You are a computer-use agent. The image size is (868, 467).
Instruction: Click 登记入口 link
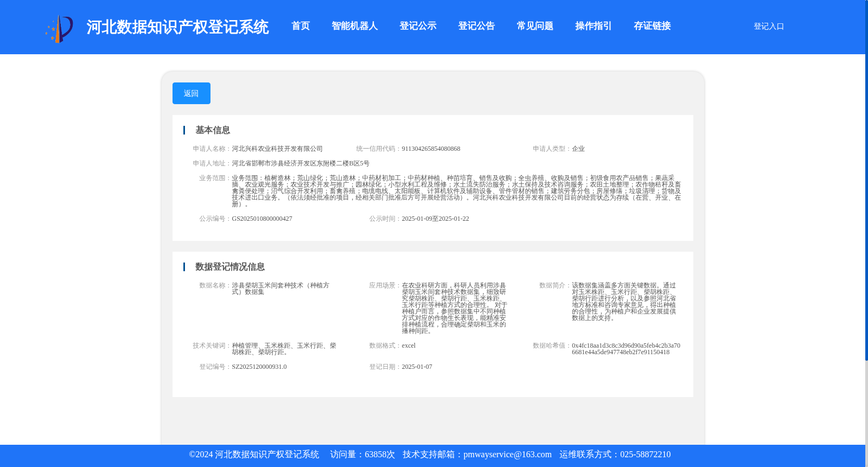coord(769,26)
